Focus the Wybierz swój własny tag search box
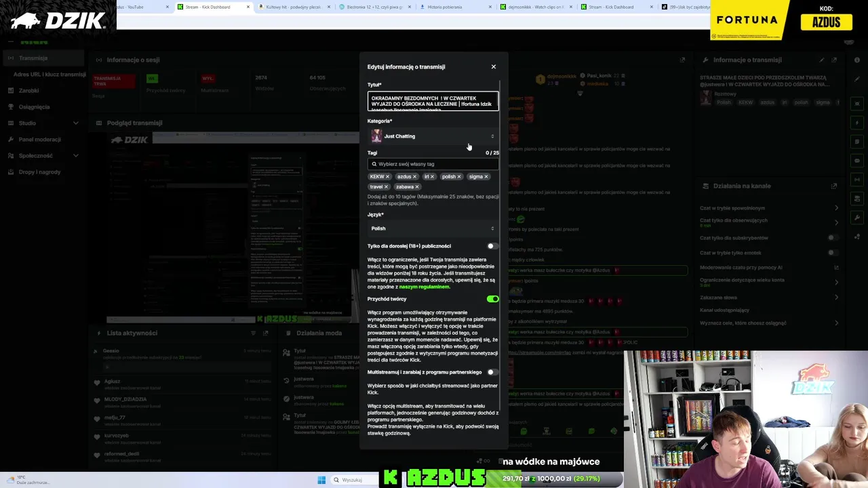This screenshot has height=488, width=868. [433, 164]
